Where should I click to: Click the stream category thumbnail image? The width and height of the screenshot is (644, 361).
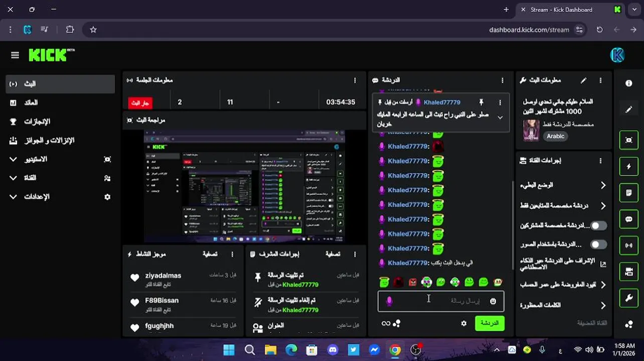531,130
